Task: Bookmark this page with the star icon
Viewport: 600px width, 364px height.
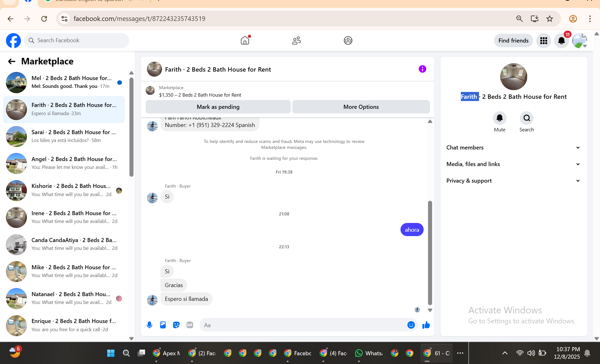Action: click(x=550, y=19)
